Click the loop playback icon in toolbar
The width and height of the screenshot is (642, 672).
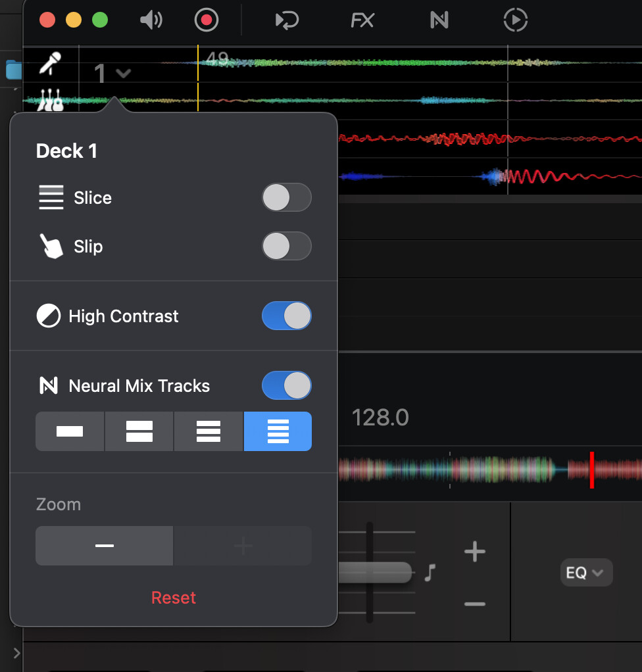[x=287, y=20]
